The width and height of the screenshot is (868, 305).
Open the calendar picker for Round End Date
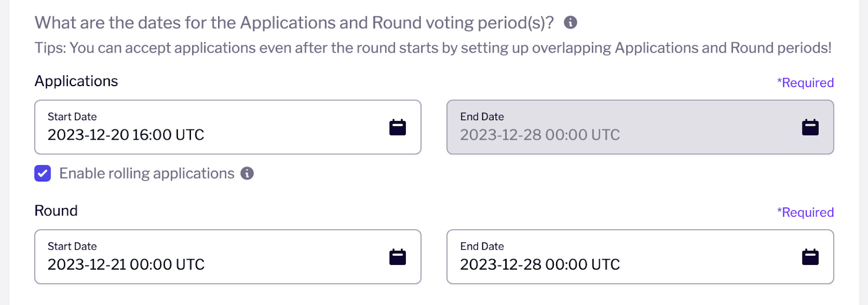point(810,257)
